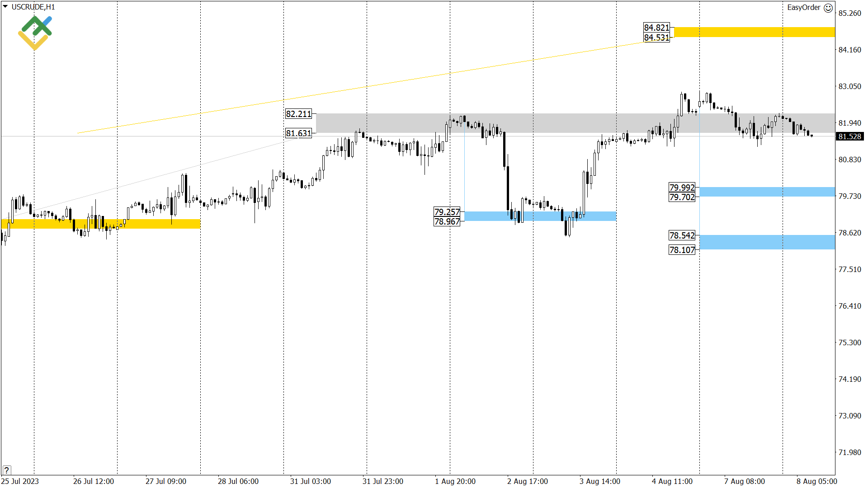Viewport: 868px width, 488px height.
Task: Click the 2 Aug 17:00 axis timestamp
Action: click(x=527, y=482)
